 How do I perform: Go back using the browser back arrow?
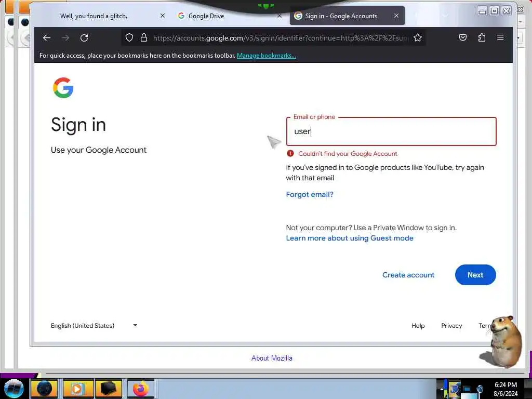(47, 37)
